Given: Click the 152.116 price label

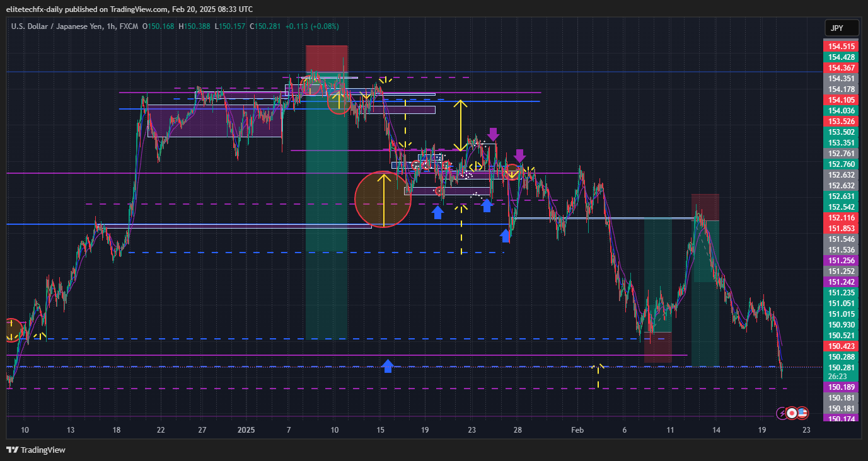Looking at the screenshot, I should click(842, 218).
